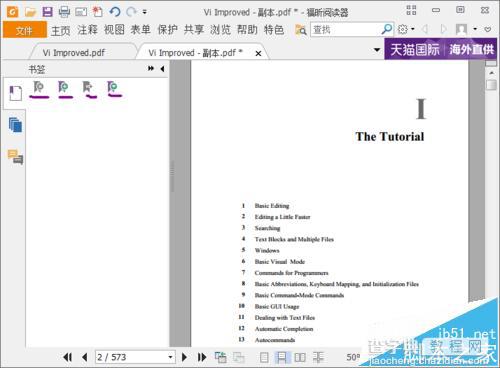The image size is (500, 368).
Task: Expand the bookmark panel with double-arrow
Action: click(151, 68)
